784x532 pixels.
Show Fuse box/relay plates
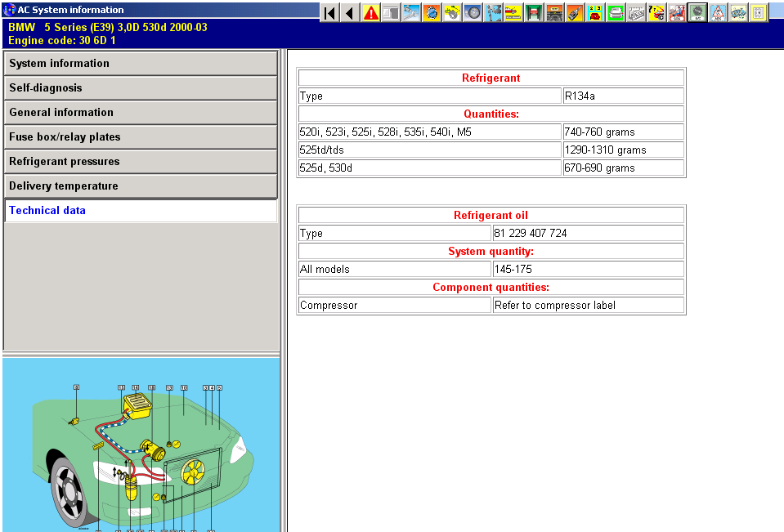click(141, 137)
